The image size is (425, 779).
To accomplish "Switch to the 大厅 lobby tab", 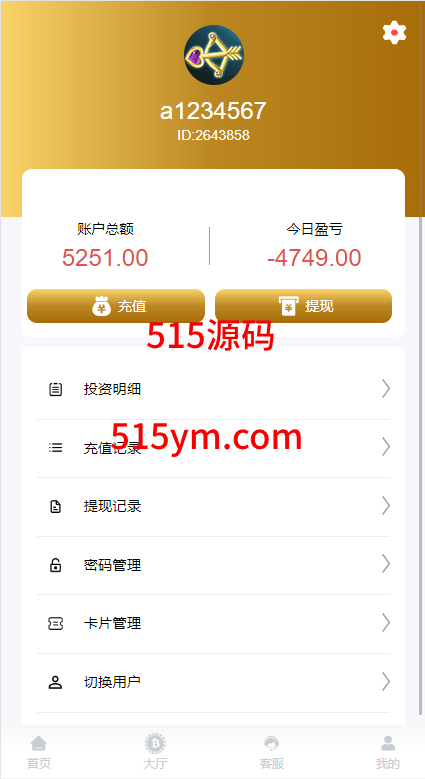I will point(155,752).
